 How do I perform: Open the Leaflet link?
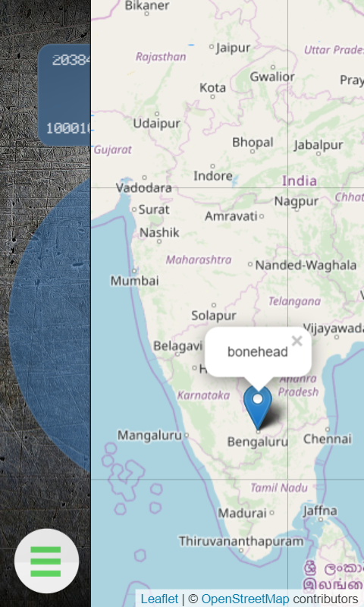pos(159,599)
